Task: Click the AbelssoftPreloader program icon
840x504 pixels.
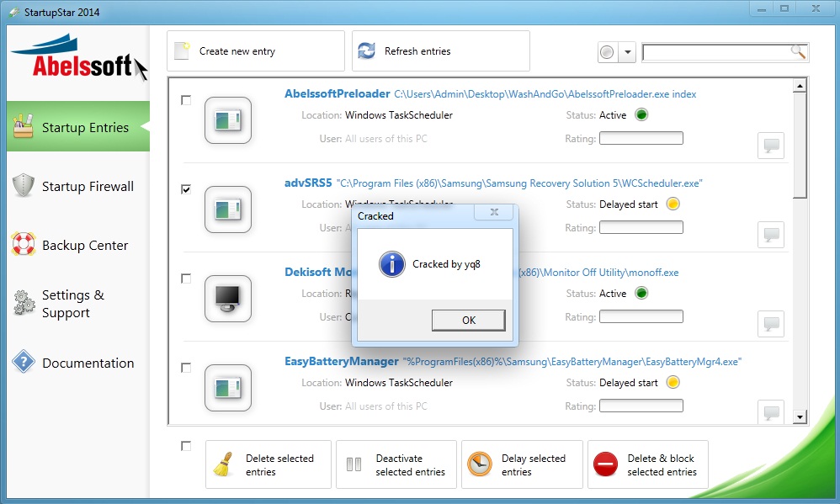Action: click(x=228, y=120)
